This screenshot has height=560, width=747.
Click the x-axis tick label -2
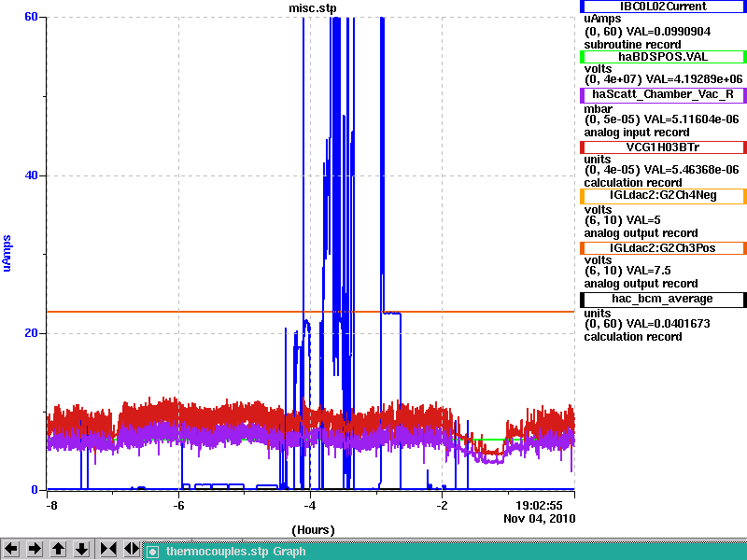pyautogui.click(x=442, y=505)
